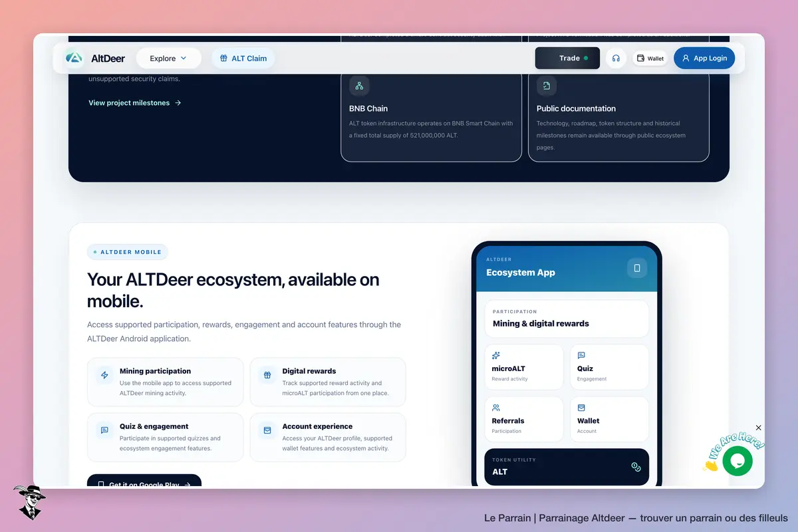Image resolution: width=798 pixels, height=532 pixels.
Task: Click the AltDeer logo icon
Action: (x=74, y=58)
